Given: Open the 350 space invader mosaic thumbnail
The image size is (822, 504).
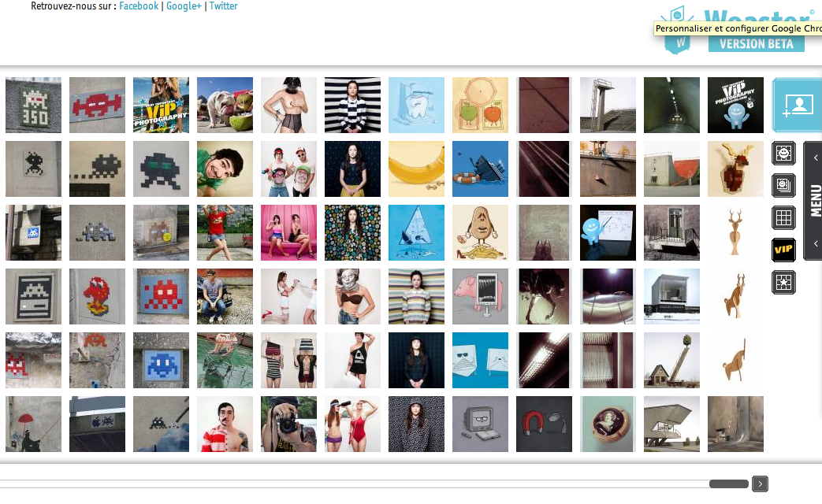Looking at the screenshot, I should pos(33,105).
